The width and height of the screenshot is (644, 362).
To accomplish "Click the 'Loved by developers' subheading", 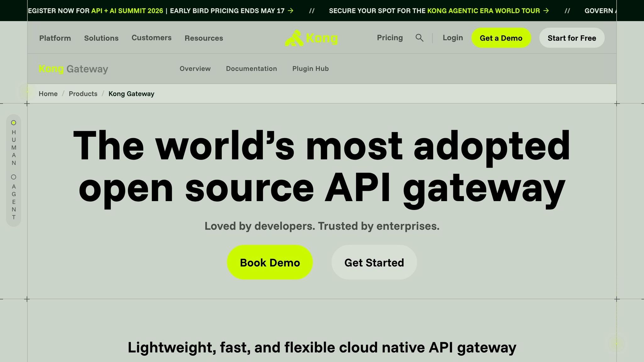I will pos(322,226).
